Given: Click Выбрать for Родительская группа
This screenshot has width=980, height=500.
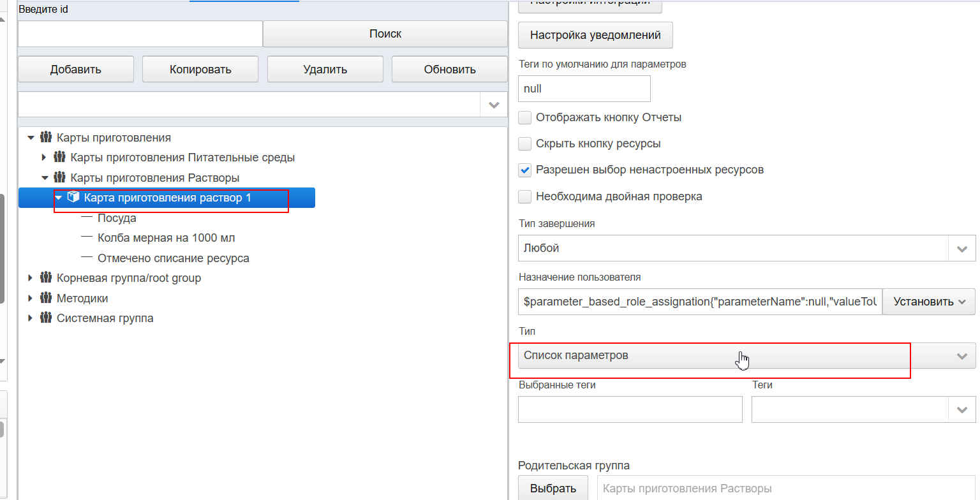Looking at the screenshot, I should coord(553,489).
